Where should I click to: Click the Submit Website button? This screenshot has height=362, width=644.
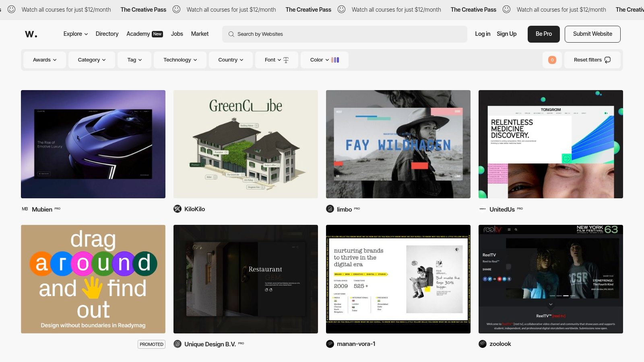(592, 34)
